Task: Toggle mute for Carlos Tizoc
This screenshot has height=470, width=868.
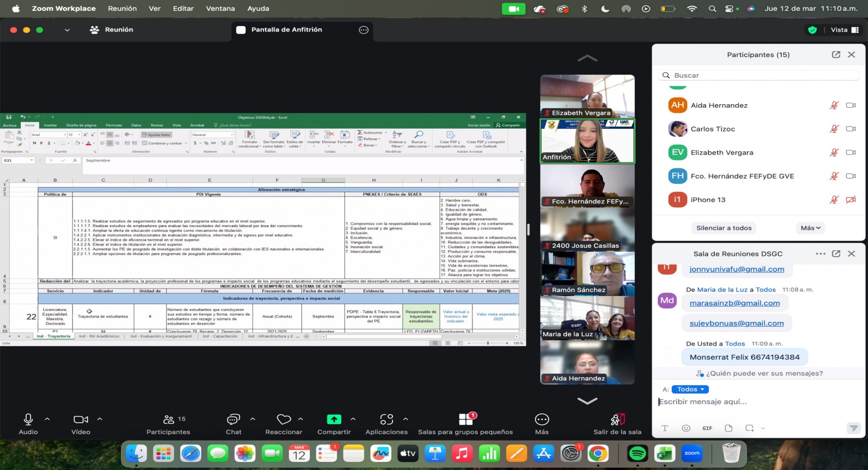Action: point(834,129)
